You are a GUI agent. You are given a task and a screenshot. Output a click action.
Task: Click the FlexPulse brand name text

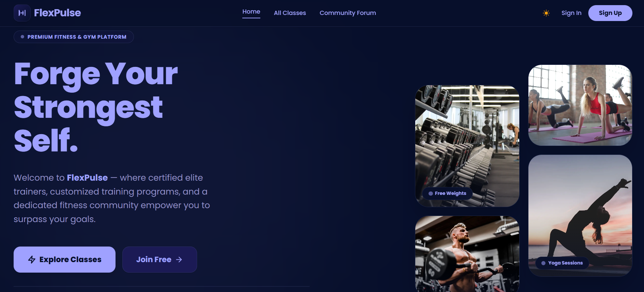[57, 13]
